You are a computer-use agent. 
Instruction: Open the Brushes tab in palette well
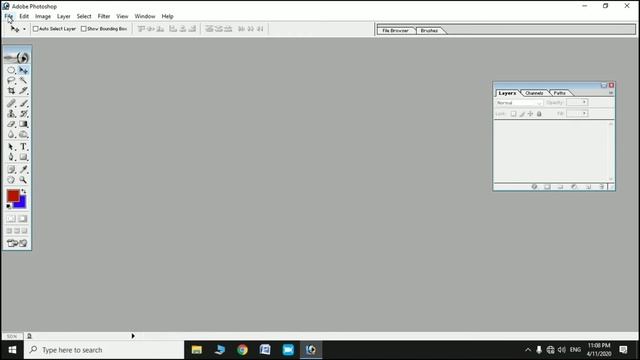[429, 31]
